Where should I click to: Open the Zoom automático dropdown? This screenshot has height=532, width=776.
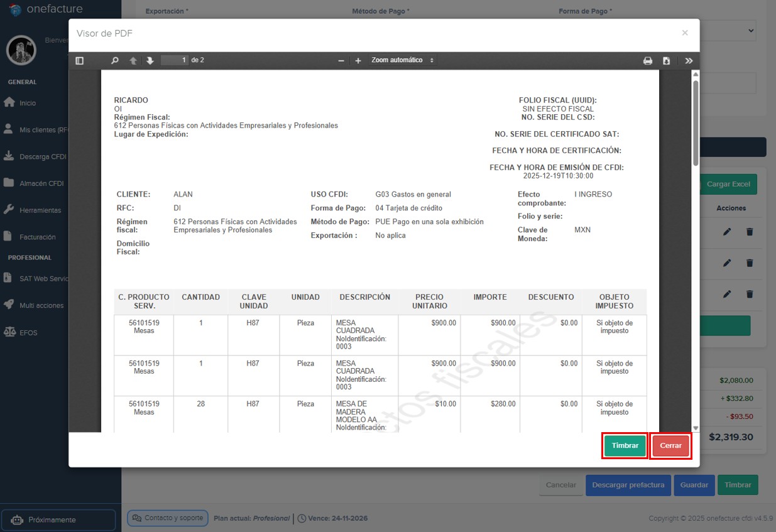pos(402,60)
